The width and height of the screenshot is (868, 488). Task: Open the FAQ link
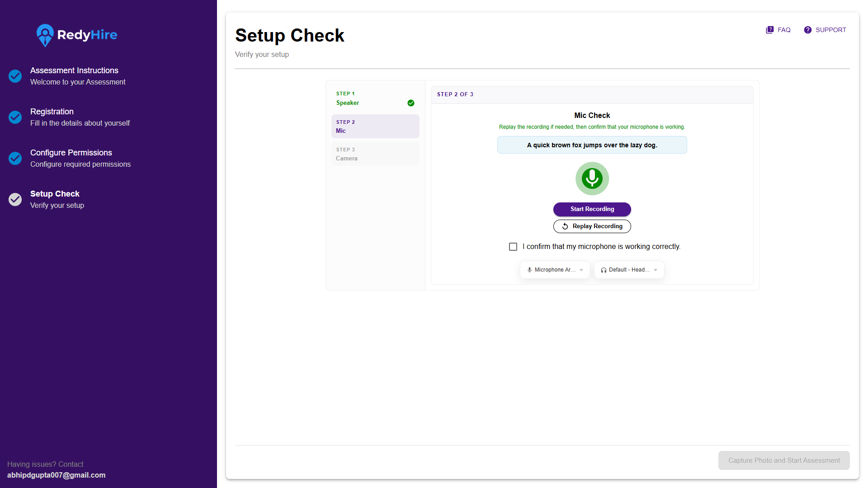point(778,30)
